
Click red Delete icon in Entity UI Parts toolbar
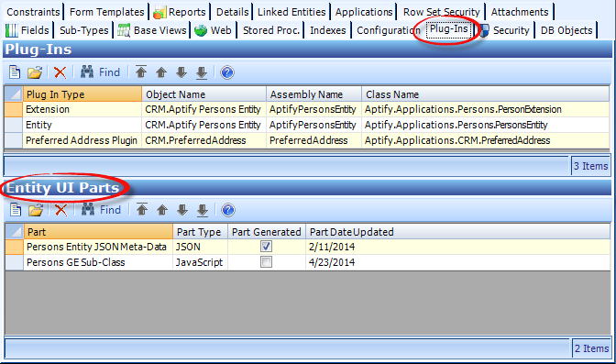(x=60, y=210)
